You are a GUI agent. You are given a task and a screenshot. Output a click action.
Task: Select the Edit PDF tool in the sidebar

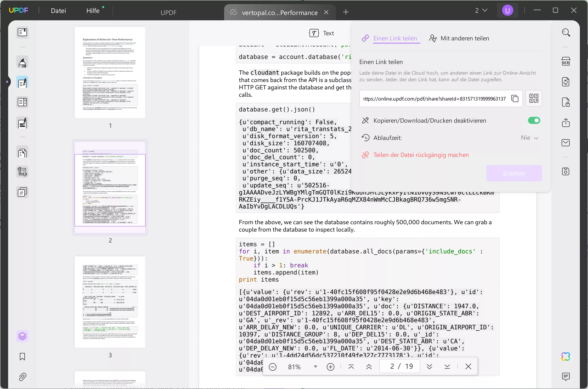point(22,82)
